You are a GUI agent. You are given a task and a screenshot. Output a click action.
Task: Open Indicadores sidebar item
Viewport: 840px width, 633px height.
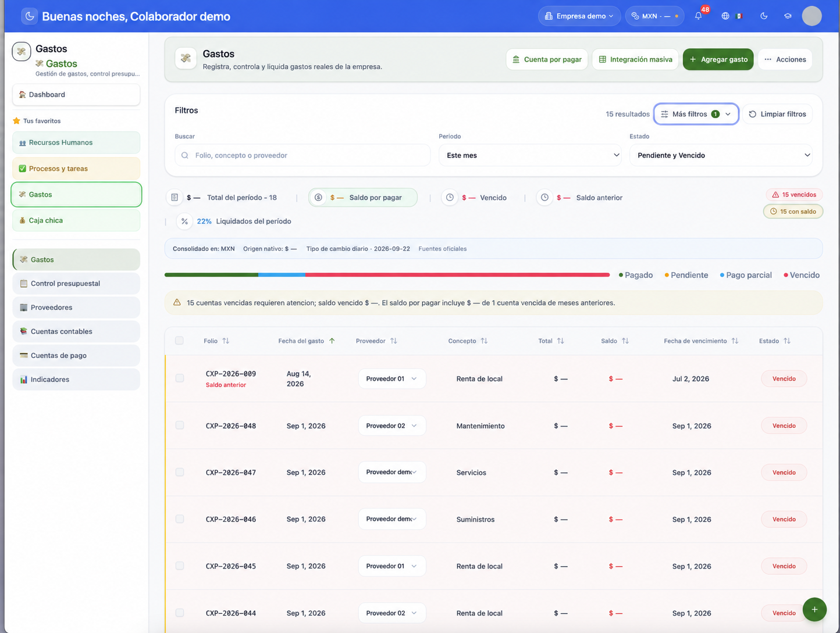coord(76,380)
